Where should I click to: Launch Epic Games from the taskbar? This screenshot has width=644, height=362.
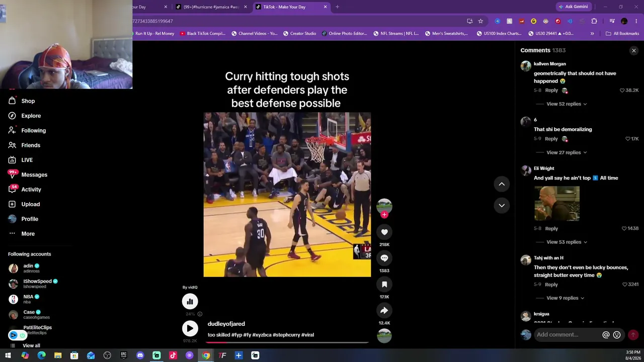[124, 355]
